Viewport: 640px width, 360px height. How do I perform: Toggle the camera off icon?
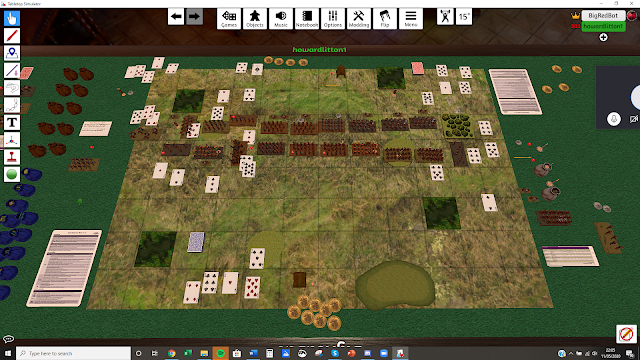(x=634, y=119)
